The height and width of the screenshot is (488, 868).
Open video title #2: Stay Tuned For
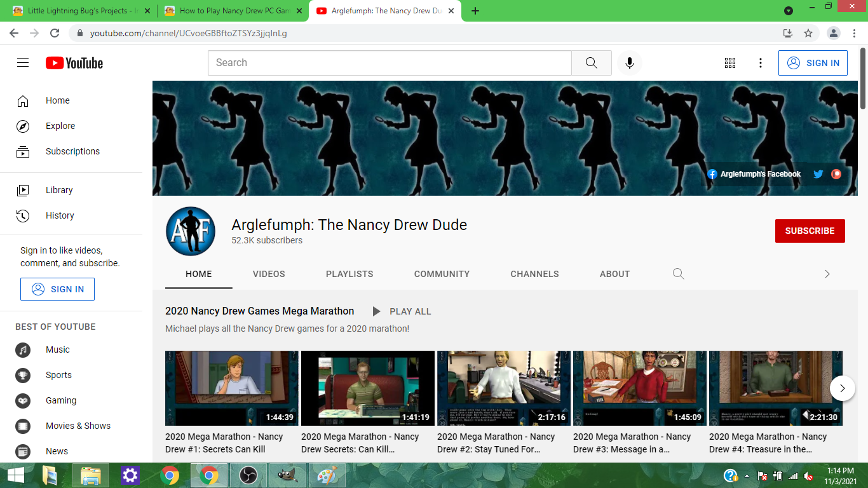pos(496,443)
